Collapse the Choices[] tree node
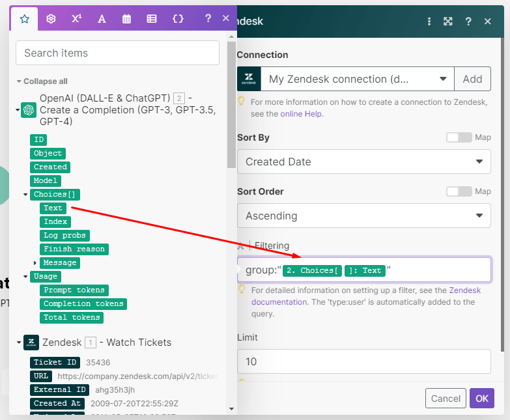 click(x=25, y=195)
